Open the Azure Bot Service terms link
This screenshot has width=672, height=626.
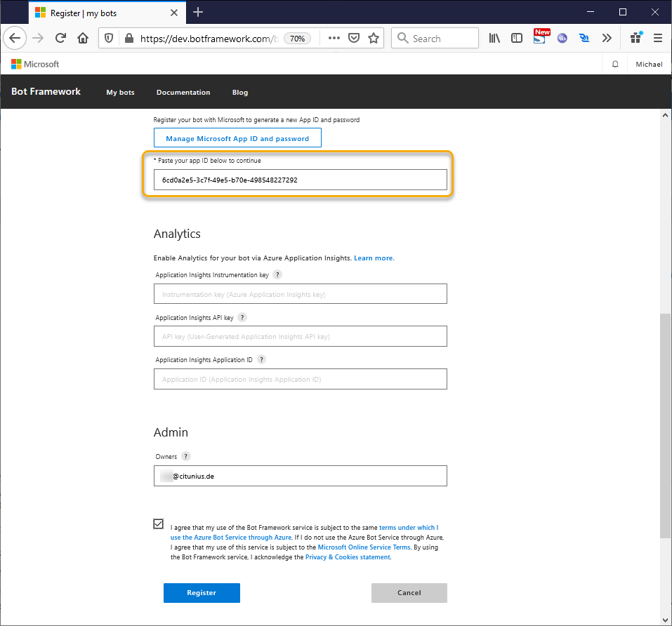point(304,532)
